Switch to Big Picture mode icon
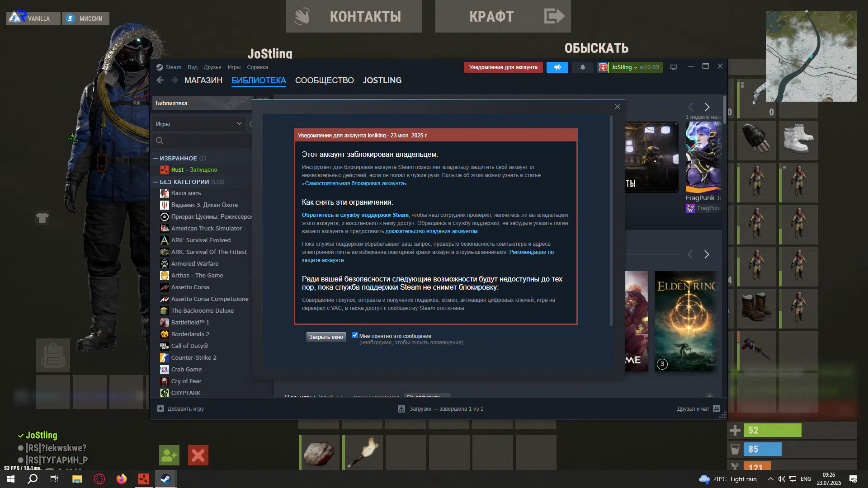Image resolution: width=868 pixels, height=488 pixels. 673,67
